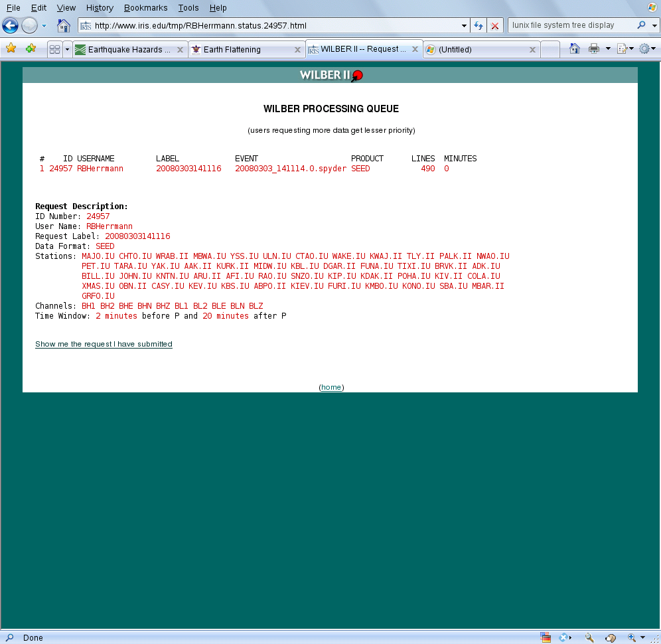The height and width of the screenshot is (644, 661).
Task: Expand the address bar URL dropdown
Action: tap(464, 26)
